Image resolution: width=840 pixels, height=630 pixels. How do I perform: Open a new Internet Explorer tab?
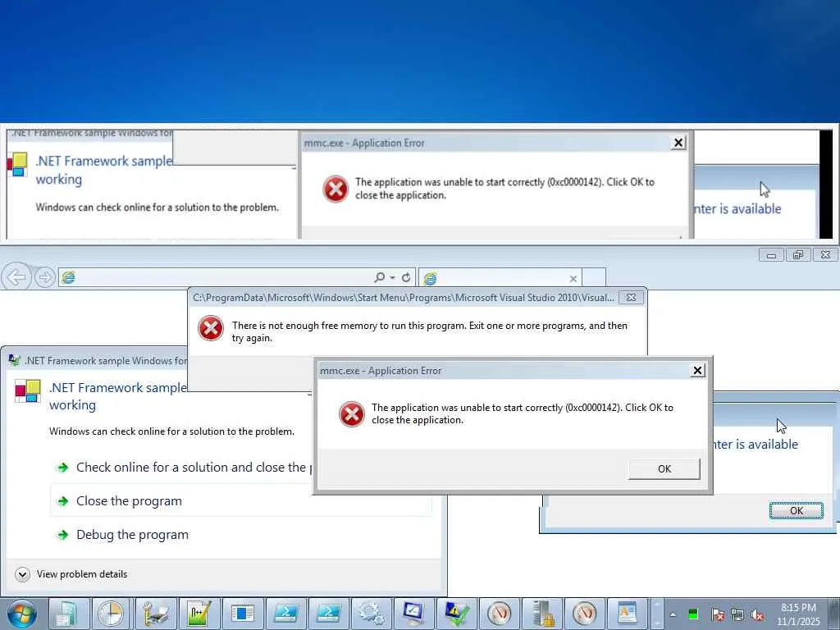click(x=594, y=278)
